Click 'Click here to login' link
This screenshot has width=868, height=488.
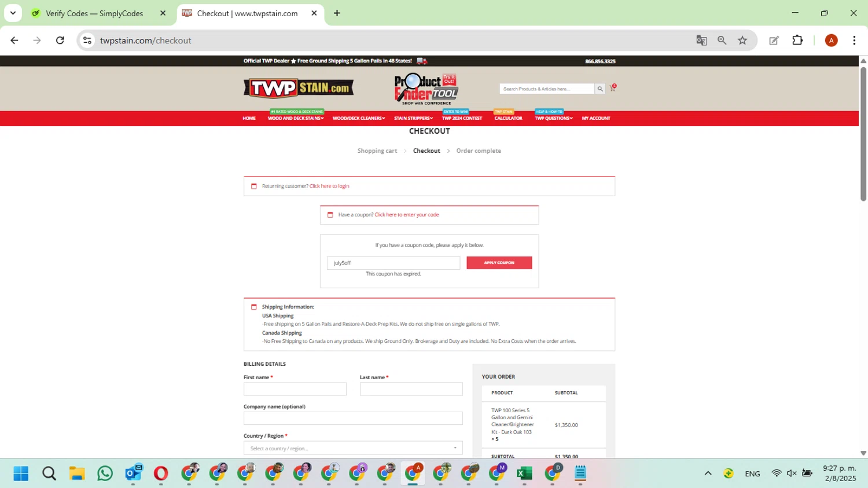click(x=329, y=186)
